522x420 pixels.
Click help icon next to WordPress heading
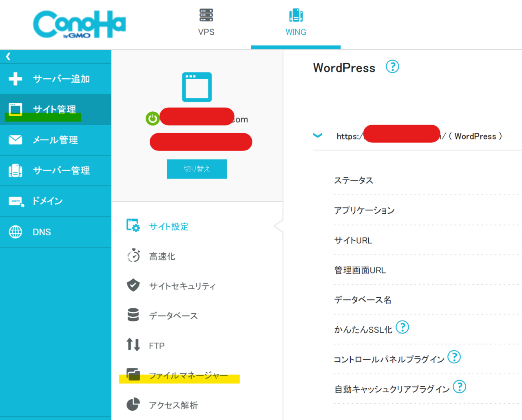point(392,66)
